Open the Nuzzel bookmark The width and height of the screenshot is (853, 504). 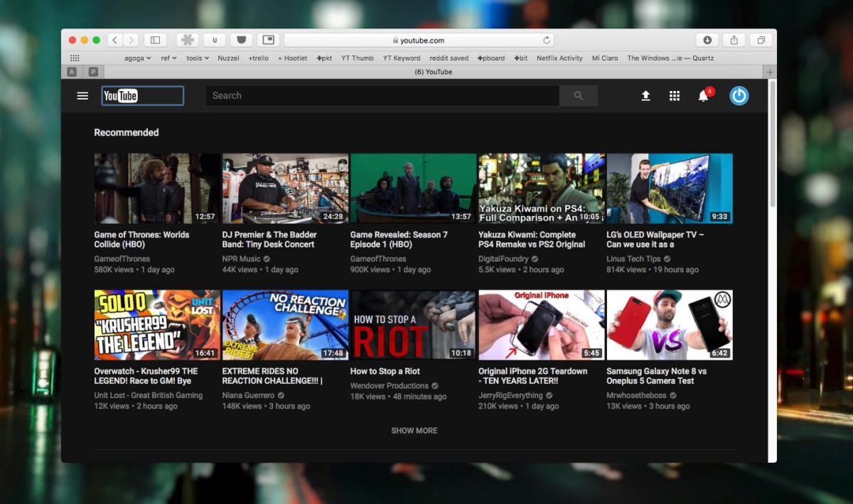(x=228, y=58)
